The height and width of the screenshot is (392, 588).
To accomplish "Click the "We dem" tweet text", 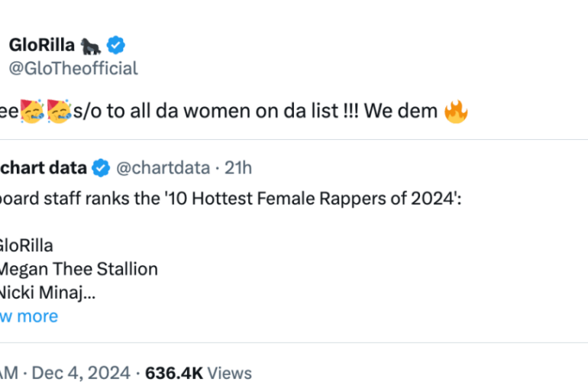I will click(x=400, y=111).
